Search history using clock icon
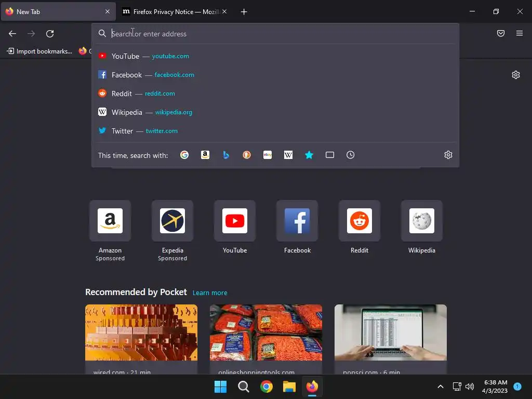Screen dimensions: 532x399 (x=351, y=155)
